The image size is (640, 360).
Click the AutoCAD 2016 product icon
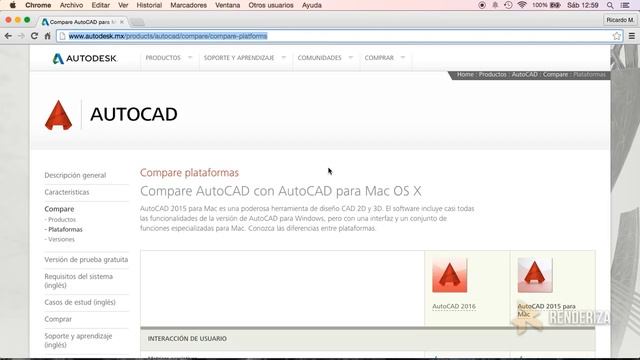tap(449, 275)
